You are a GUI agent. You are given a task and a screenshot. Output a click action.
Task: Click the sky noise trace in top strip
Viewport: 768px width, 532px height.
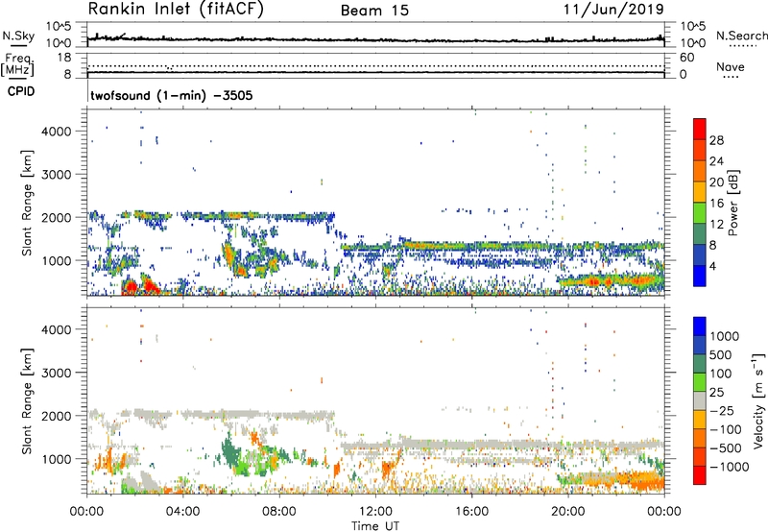[x=375, y=39]
